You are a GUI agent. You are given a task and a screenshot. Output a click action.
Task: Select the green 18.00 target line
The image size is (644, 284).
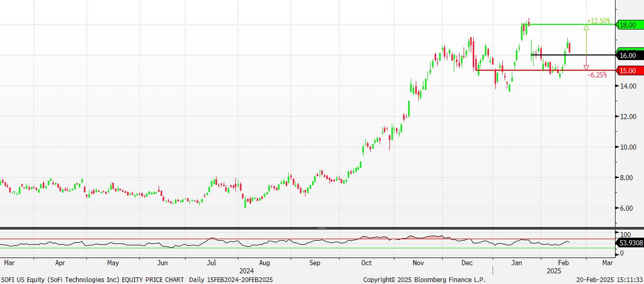click(572, 24)
